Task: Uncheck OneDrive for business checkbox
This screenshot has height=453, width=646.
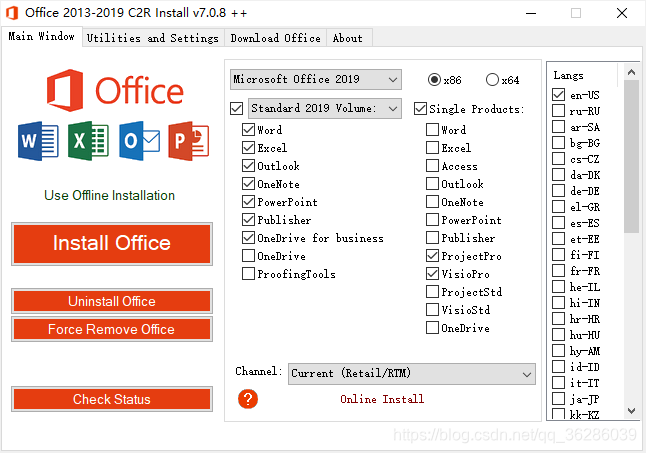Action: (248, 238)
